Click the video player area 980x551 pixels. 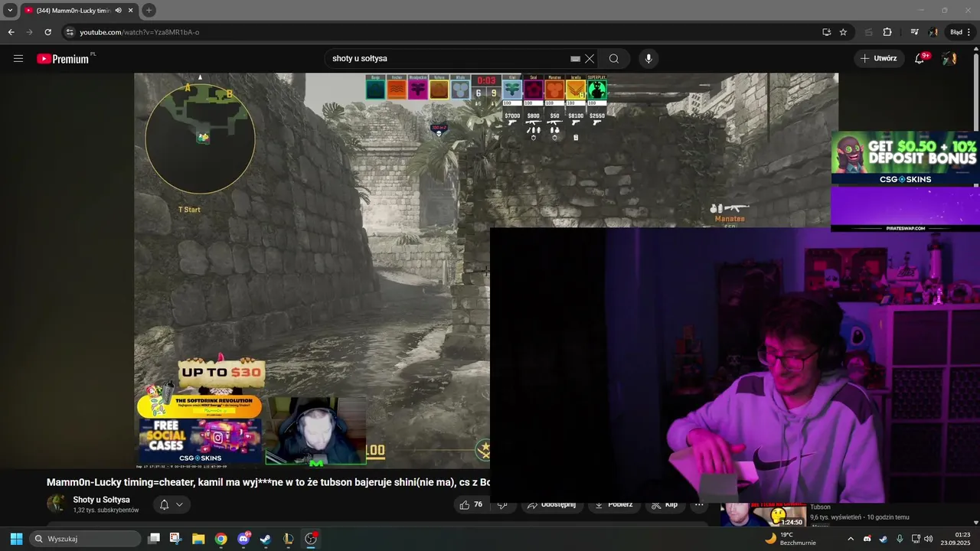coord(312,270)
